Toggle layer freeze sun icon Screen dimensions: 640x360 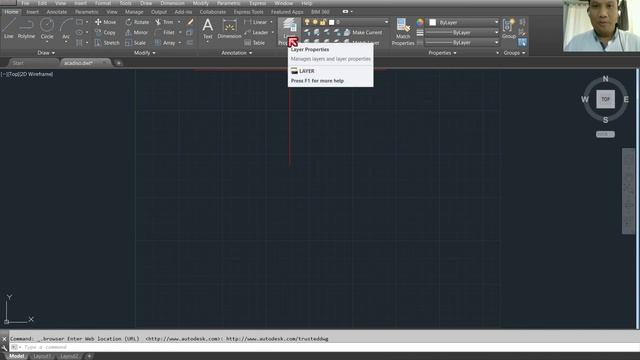click(x=315, y=22)
